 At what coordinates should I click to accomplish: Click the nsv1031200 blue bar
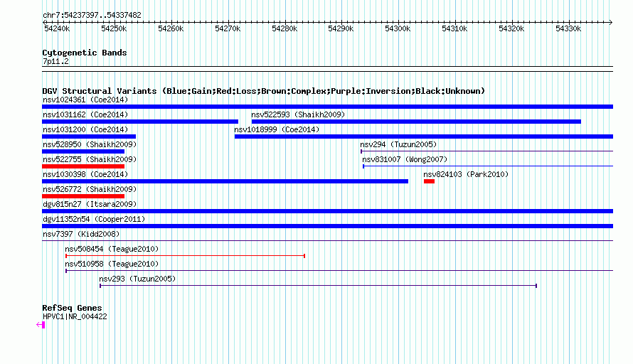coord(89,136)
